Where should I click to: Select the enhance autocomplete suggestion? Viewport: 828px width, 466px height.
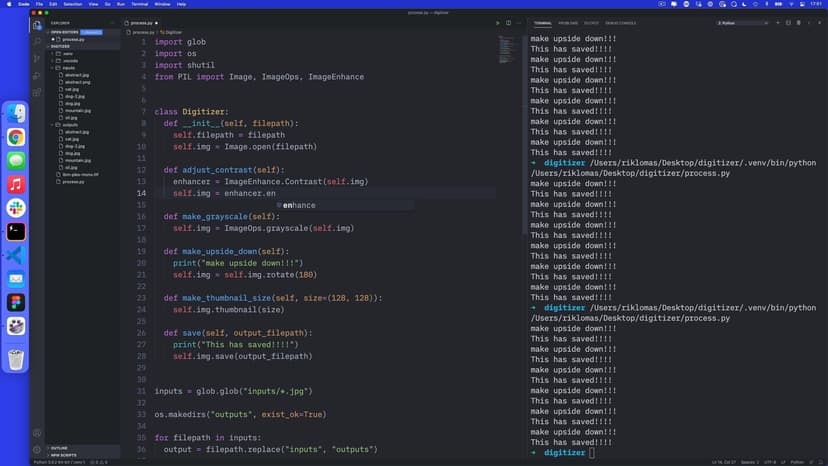tap(298, 205)
